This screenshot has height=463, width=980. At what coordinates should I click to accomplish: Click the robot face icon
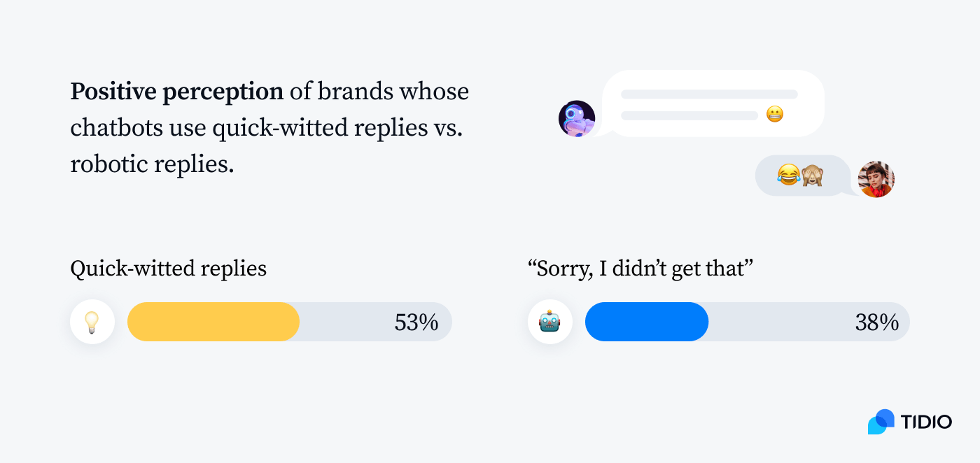[x=549, y=322]
